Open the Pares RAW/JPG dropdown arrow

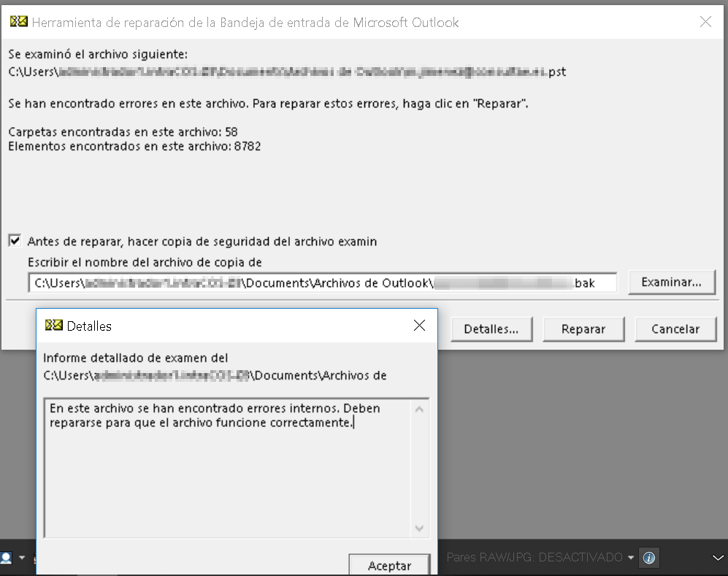tap(630, 558)
